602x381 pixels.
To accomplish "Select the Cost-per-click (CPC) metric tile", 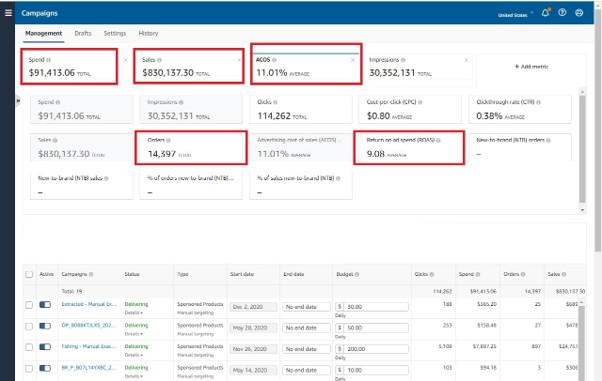I will point(410,109).
